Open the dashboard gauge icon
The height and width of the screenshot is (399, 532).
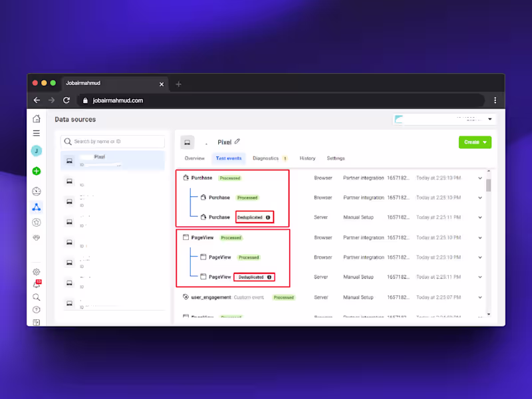tap(37, 192)
